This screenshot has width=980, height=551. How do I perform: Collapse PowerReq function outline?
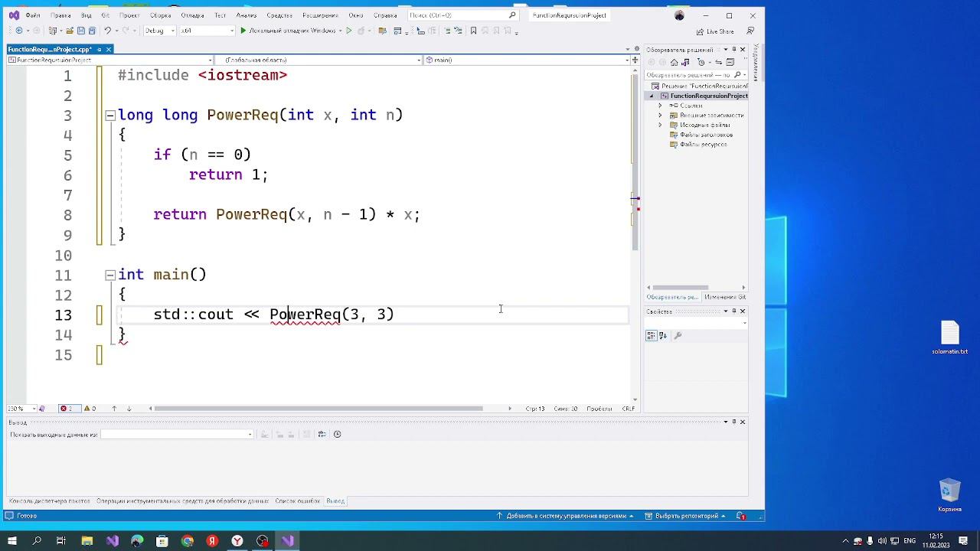[x=110, y=116]
